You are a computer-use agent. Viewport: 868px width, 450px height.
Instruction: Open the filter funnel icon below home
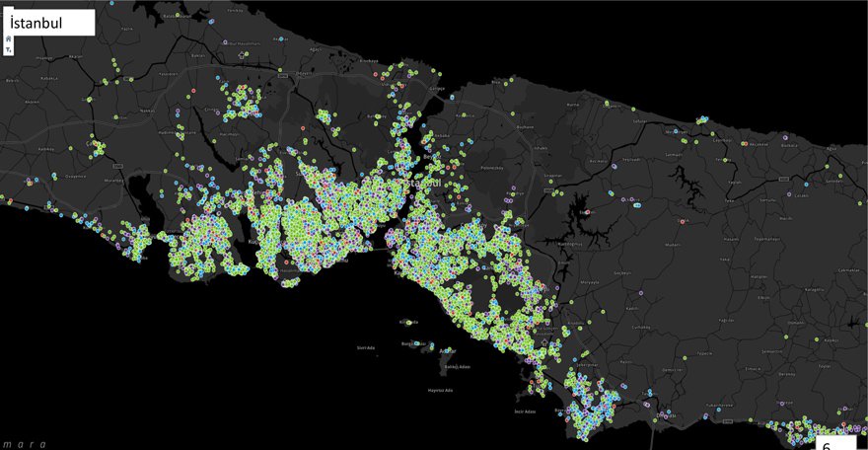(x=8, y=49)
